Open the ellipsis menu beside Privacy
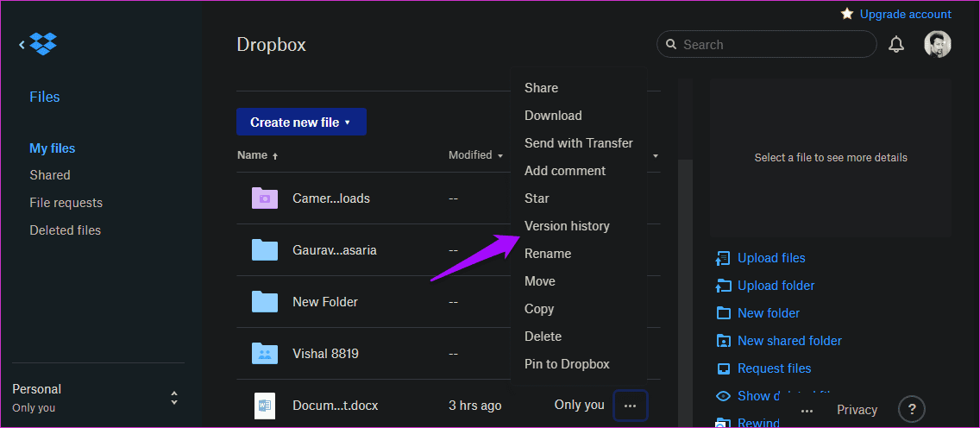The width and height of the screenshot is (980, 428). (807, 411)
